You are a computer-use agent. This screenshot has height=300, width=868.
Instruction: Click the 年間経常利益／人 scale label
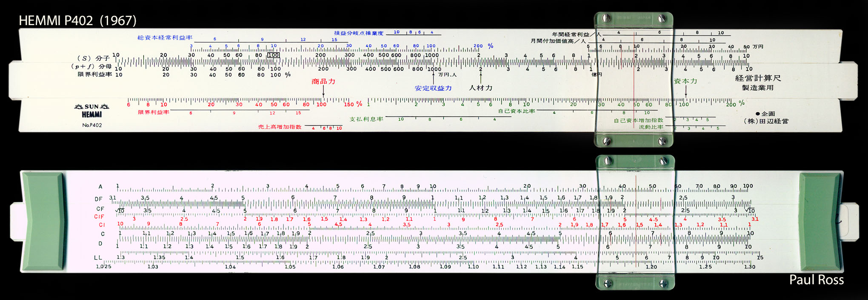pos(577,34)
